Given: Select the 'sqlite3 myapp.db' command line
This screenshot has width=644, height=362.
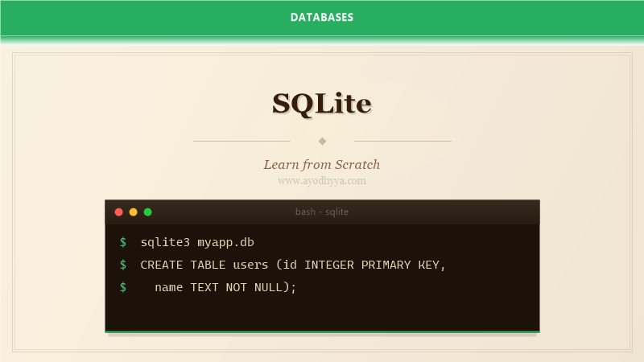Looking at the screenshot, I should [x=197, y=243].
